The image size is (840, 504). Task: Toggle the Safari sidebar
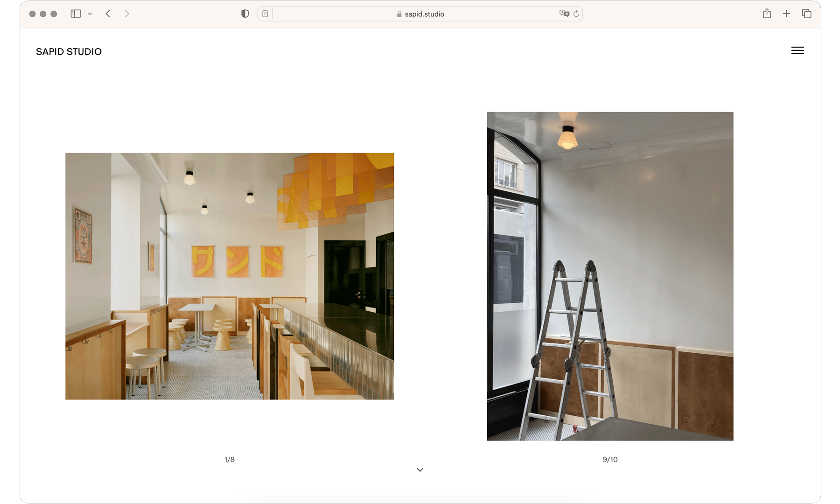point(76,14)
